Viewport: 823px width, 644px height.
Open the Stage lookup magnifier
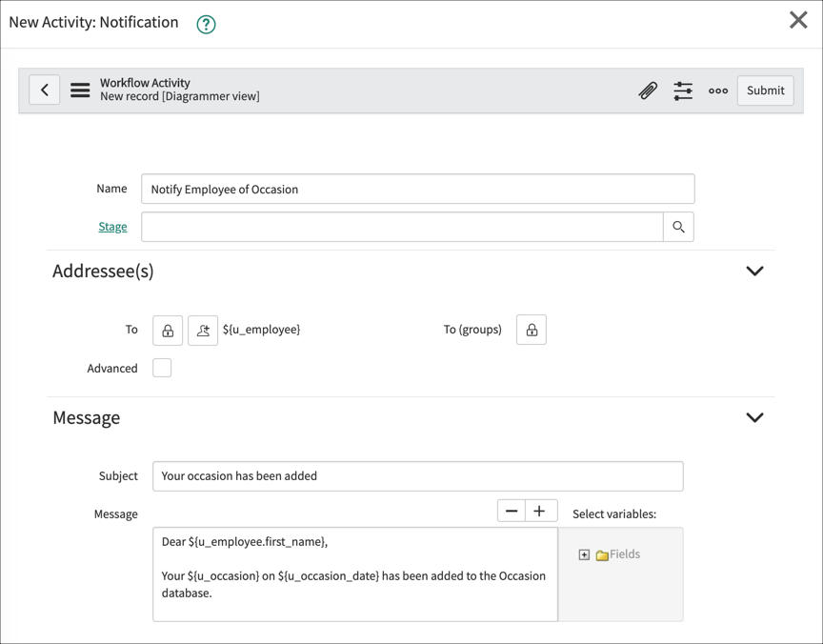tap(678, 227)
